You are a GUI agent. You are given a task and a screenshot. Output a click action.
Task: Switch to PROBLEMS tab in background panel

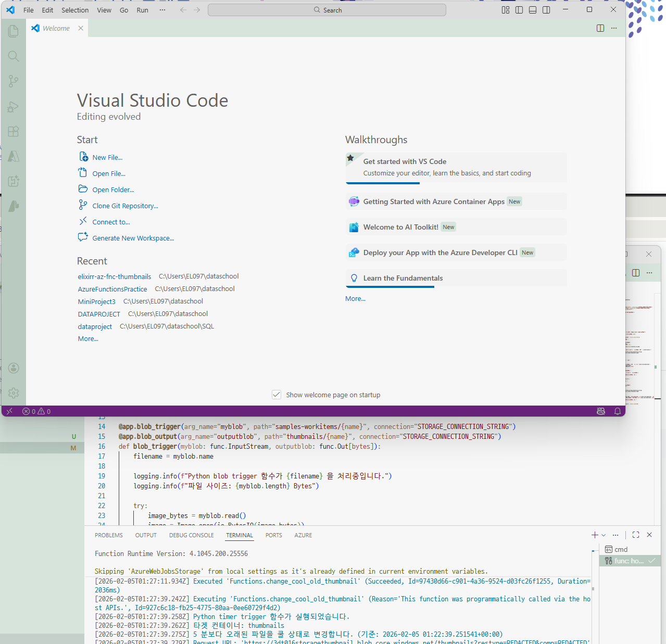(109, 535)
